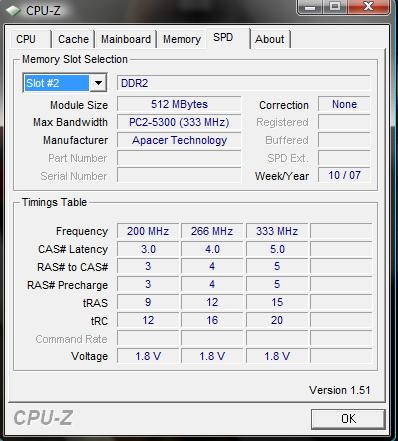
Task: Click the empty Part Number field
Action: (x=179, y=158)
